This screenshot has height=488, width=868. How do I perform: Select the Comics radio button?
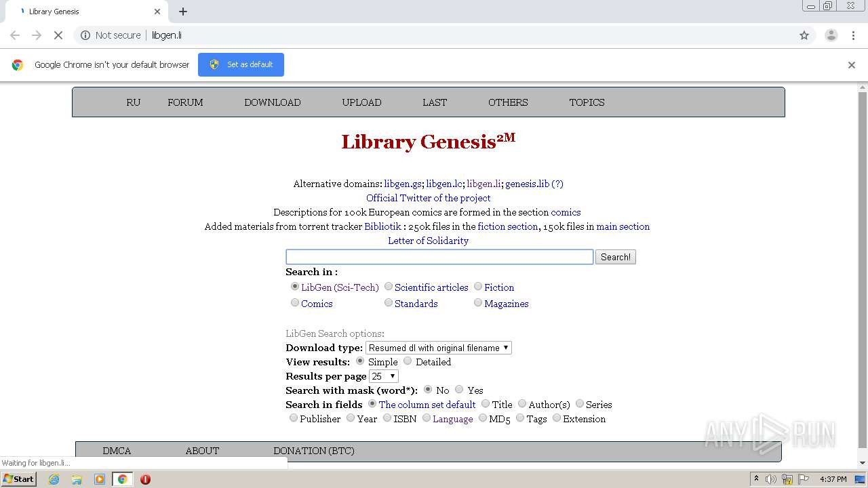click(x=295, y=303)
